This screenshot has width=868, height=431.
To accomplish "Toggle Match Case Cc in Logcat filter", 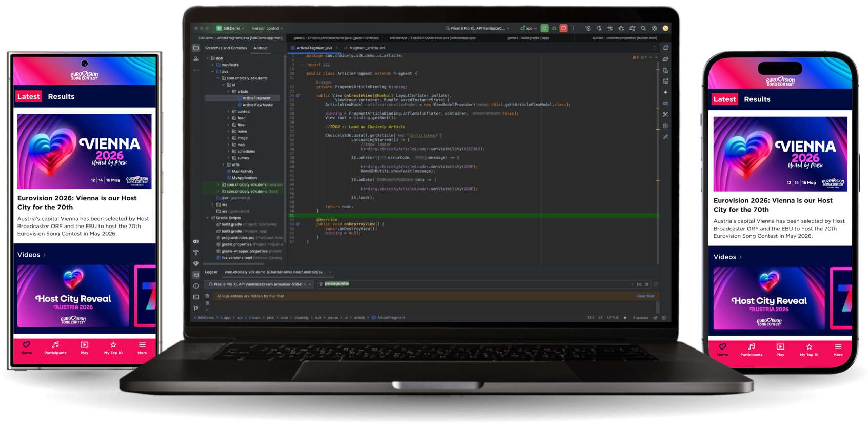I will click(639, 284).
